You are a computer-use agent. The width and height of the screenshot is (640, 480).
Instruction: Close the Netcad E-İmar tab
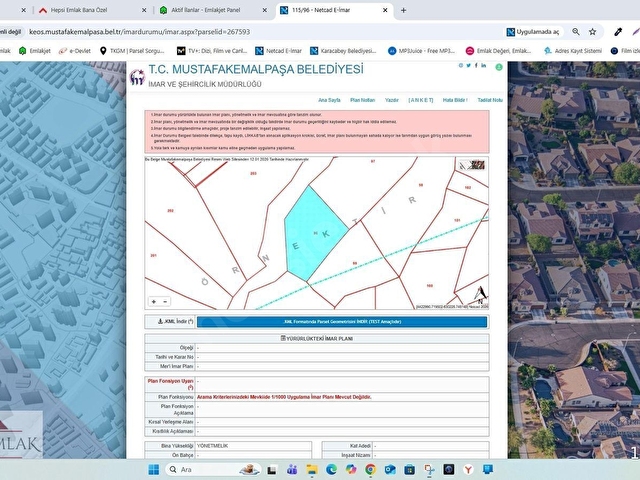click(x=385, y=10)
